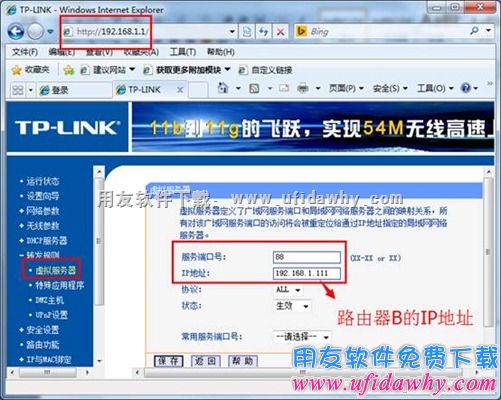Open the 工具(O) command menu
This screenshot has height=400, width=501.
click(x=435, y=88)
